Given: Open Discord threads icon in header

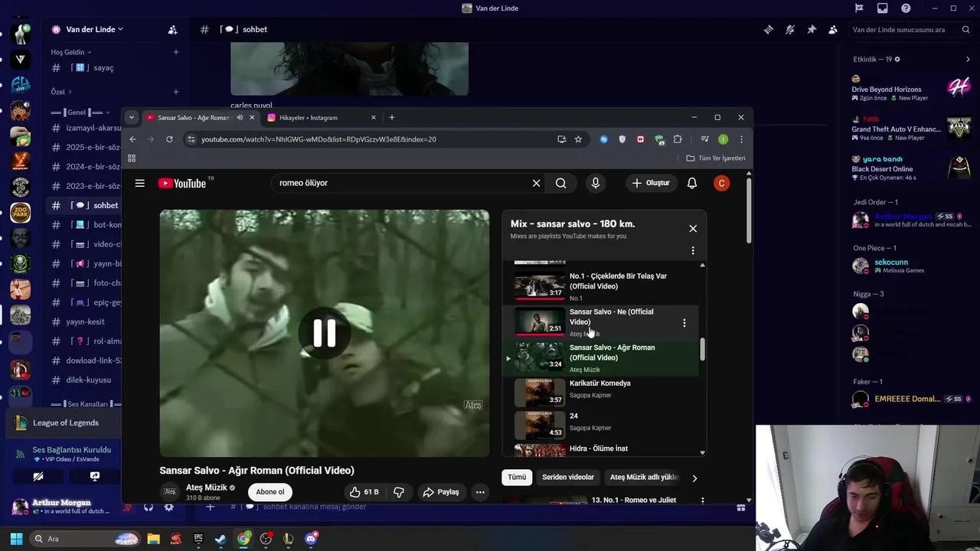Looking at the screenshot, I should pos(768,30).
